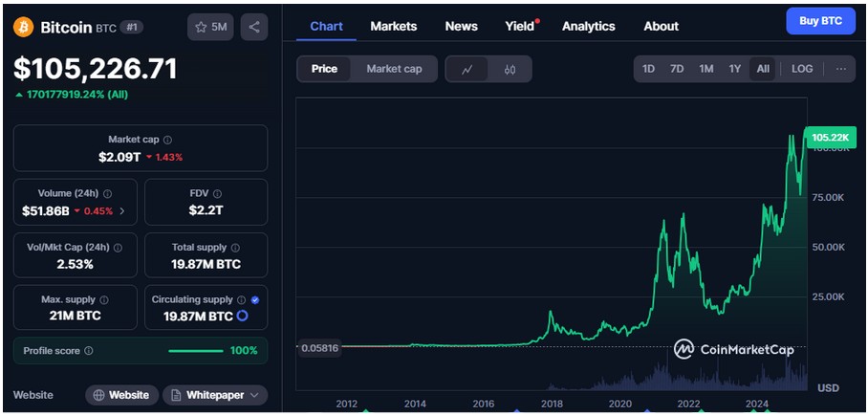Click the verified checkmark badge beside Circulating supply
Image resolution: width=868 pixels, height=416 pixels.
[x=254, y=299]
